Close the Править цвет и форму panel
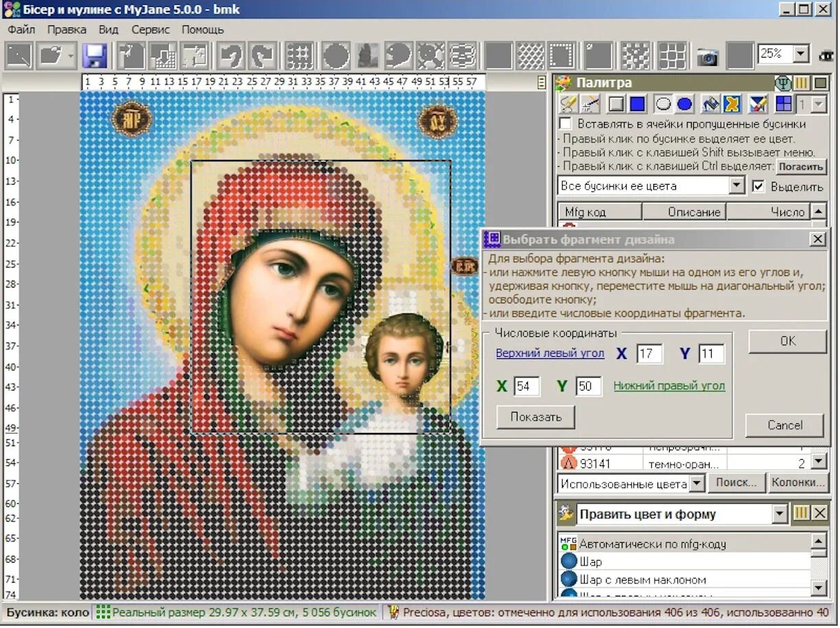 819,513
